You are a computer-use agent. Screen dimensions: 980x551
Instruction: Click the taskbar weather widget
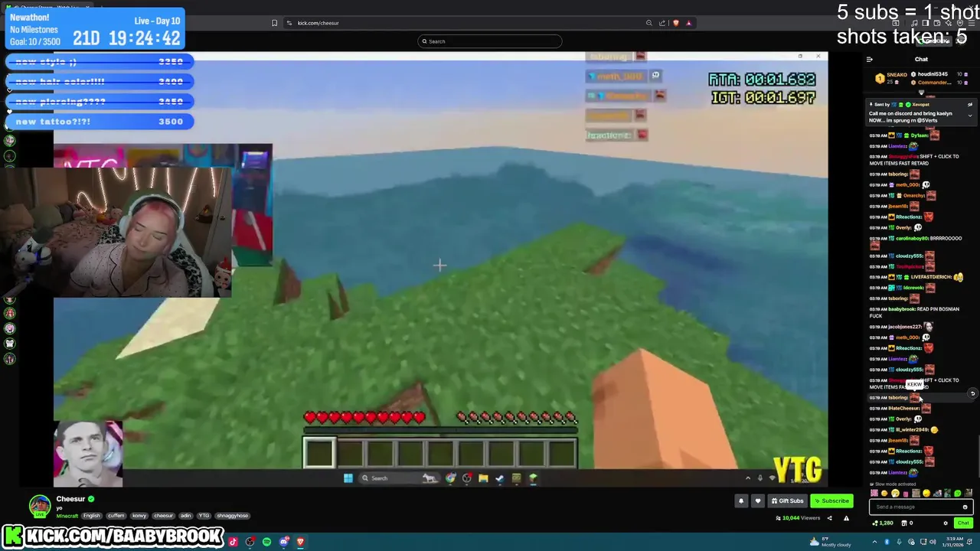pyautogui.click(x=831, y=542)
